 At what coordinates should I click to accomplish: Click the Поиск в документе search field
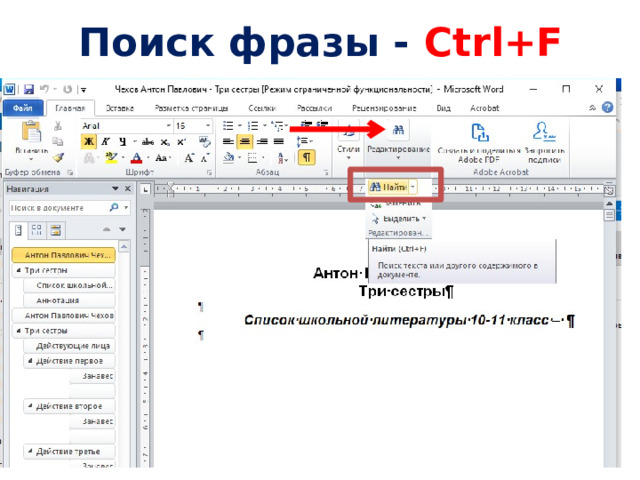[x=58, y=208]
